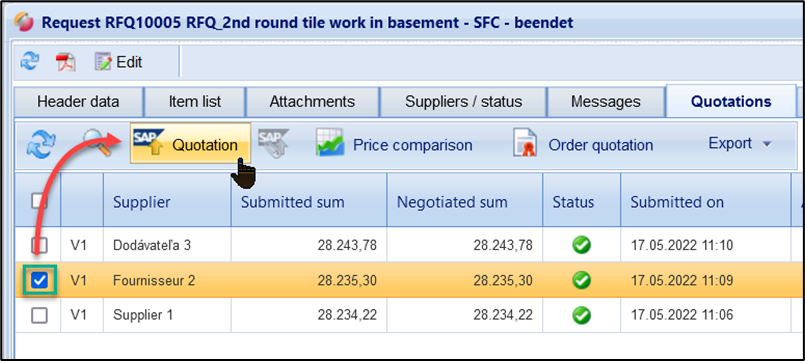Toggle the select-all checkbox in the header

[39, 201]
